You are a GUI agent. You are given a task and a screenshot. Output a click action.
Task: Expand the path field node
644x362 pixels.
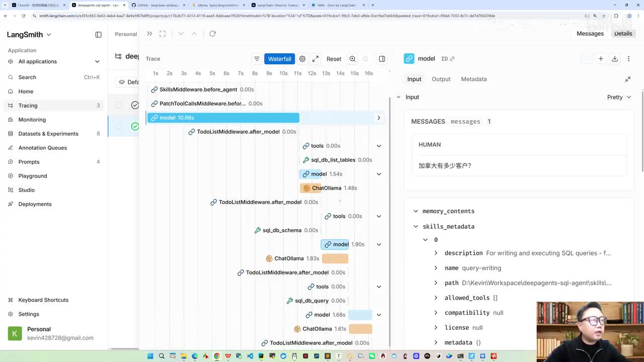(436, 283)
